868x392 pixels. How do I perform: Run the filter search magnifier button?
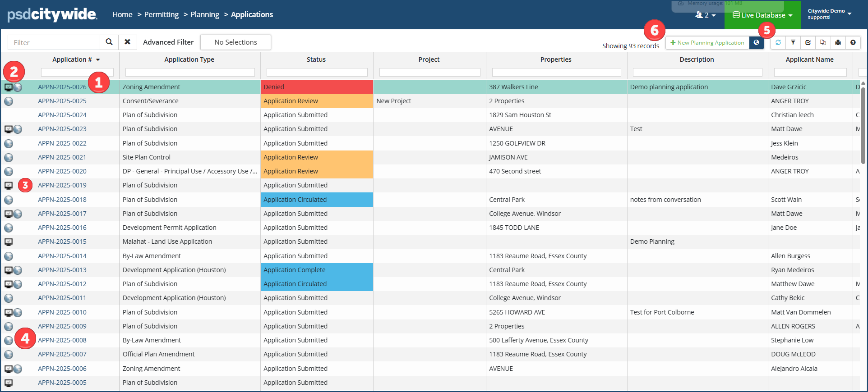pyautogui.click(x=109, y=42)
